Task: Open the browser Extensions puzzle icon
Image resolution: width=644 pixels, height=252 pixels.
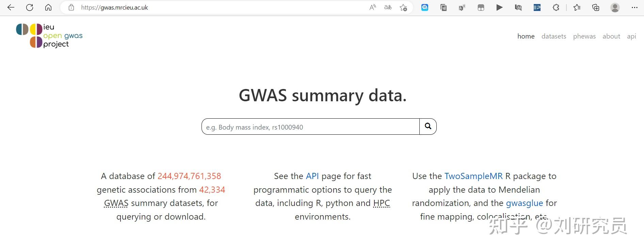Action: pyautogui.click(x=556, y=8)
